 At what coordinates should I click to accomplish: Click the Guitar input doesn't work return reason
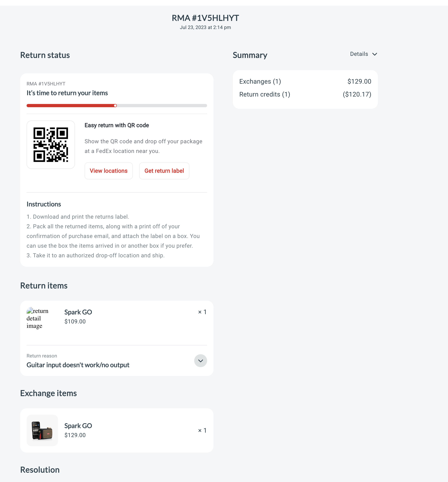(x=78, y=365)
